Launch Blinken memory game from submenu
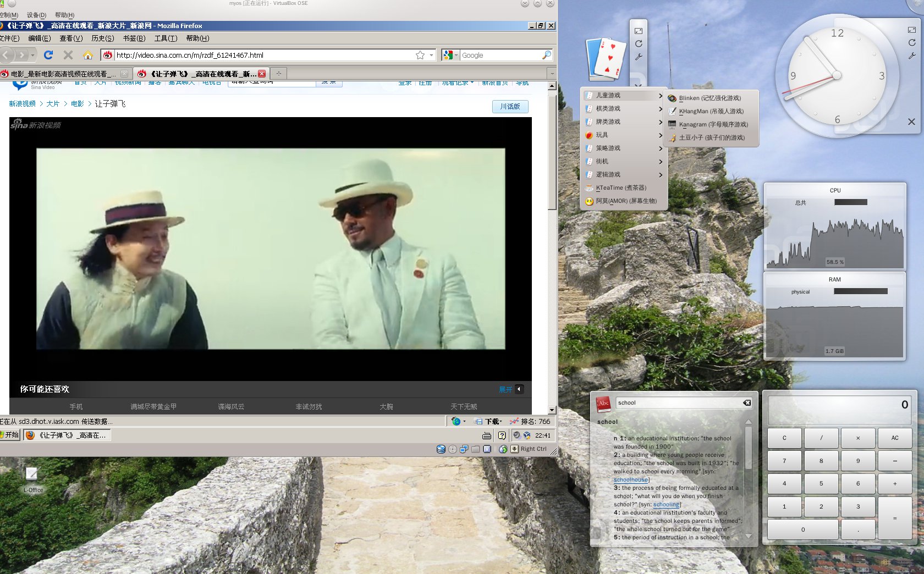 pyautogui.click(x=712, y=98)
